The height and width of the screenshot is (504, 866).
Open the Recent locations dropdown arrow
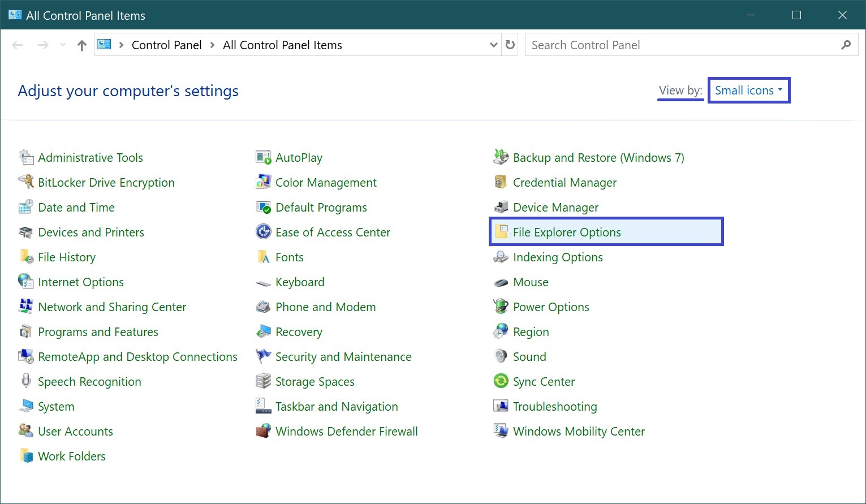click(x=63, y=45)
